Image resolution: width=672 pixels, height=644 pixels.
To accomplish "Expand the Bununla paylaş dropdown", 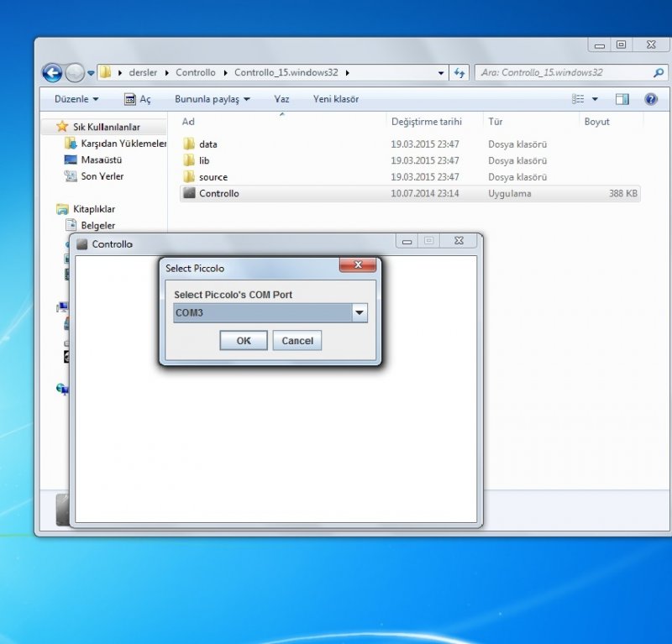I will [x=212, y=99].
